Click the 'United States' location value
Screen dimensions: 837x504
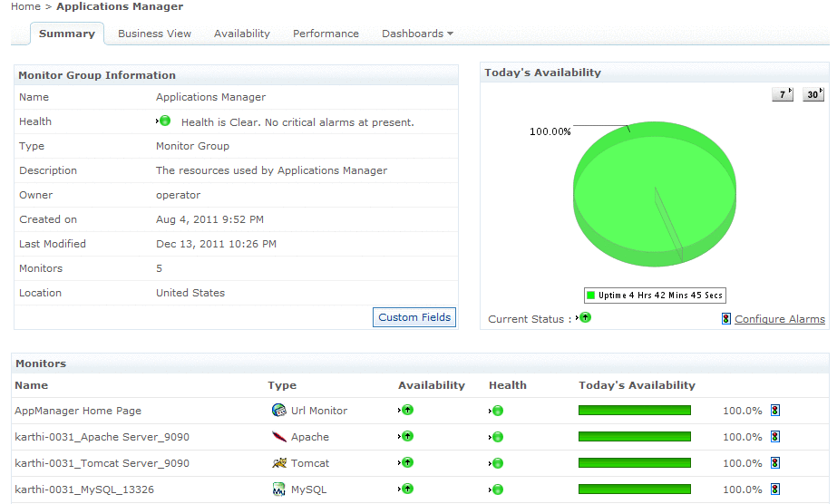tap(190, 293)
